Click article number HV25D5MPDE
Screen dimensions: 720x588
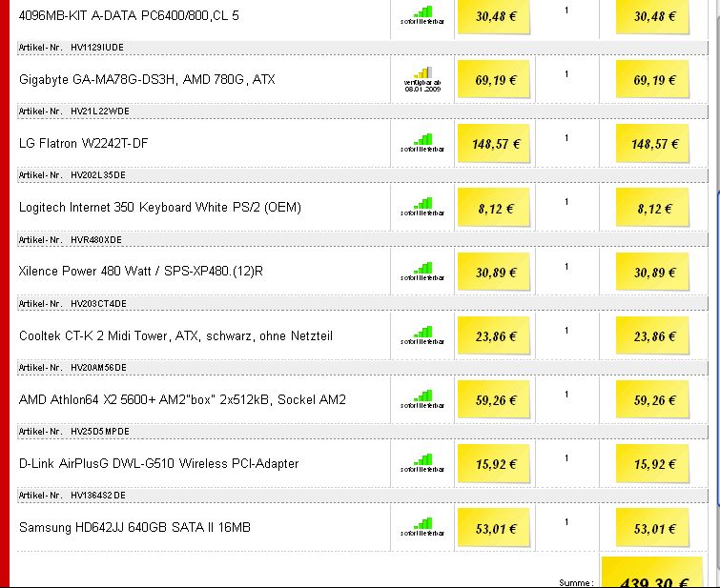[x=99, y=431]
